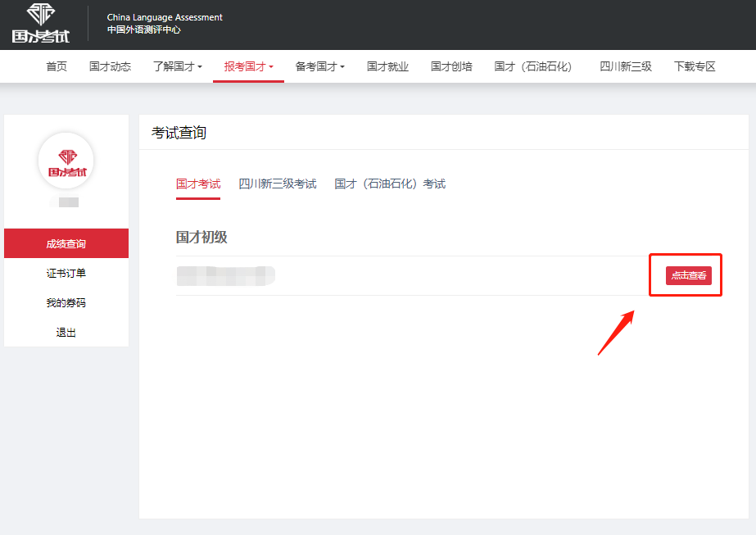Image resolution: width=756 pixels, height=535 pixels.
Task: Open the 首页 home menu item
Action: point(57,67)
